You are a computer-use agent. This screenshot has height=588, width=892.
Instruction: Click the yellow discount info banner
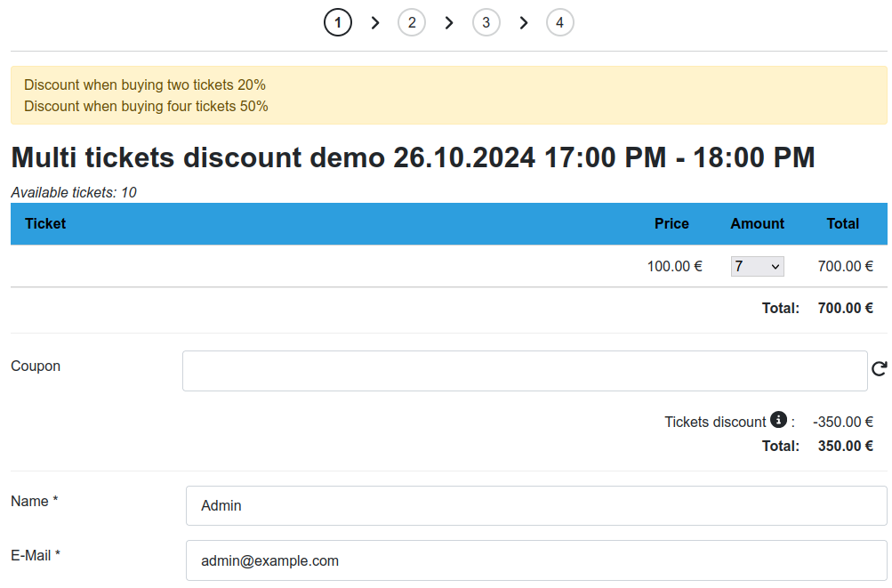point(448,95)
